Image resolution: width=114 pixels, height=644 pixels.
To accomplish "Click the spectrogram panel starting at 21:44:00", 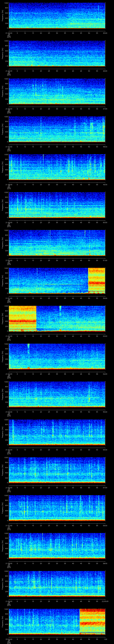I will [57, 16].
